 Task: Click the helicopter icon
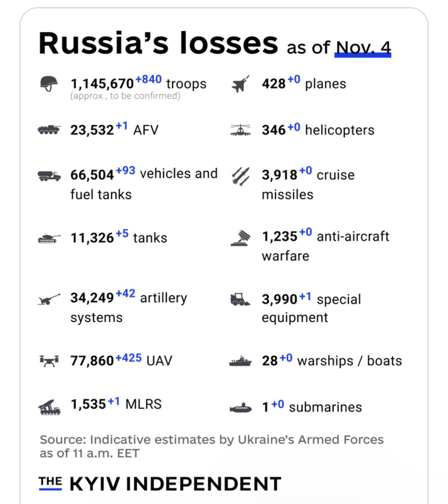coord(241,130)
